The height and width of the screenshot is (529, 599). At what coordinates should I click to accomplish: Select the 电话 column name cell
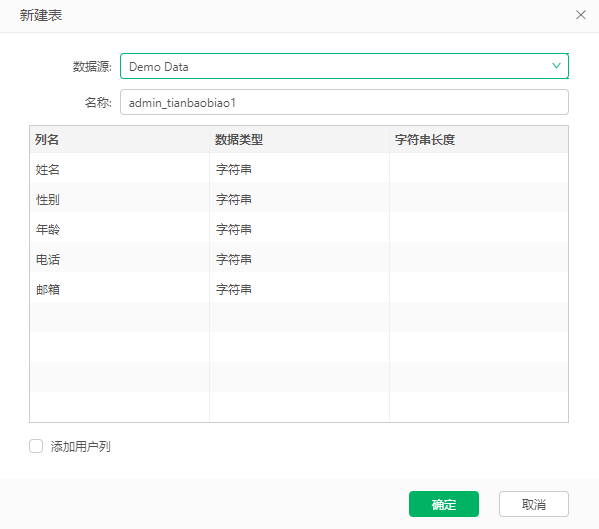pyautogui.click(x=120, y=258)
